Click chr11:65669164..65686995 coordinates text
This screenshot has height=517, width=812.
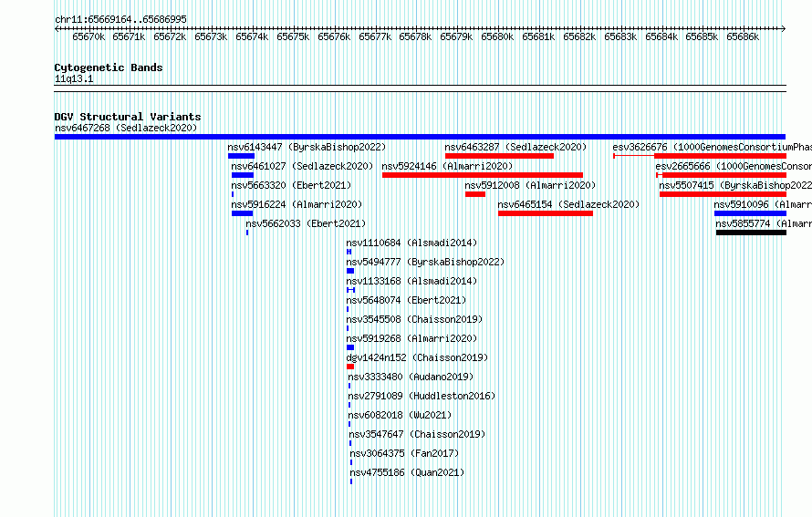120,19
